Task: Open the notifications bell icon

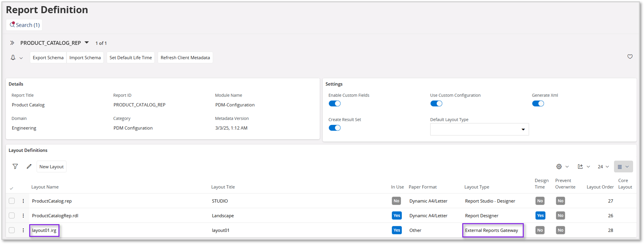Action: pos(13,57)
